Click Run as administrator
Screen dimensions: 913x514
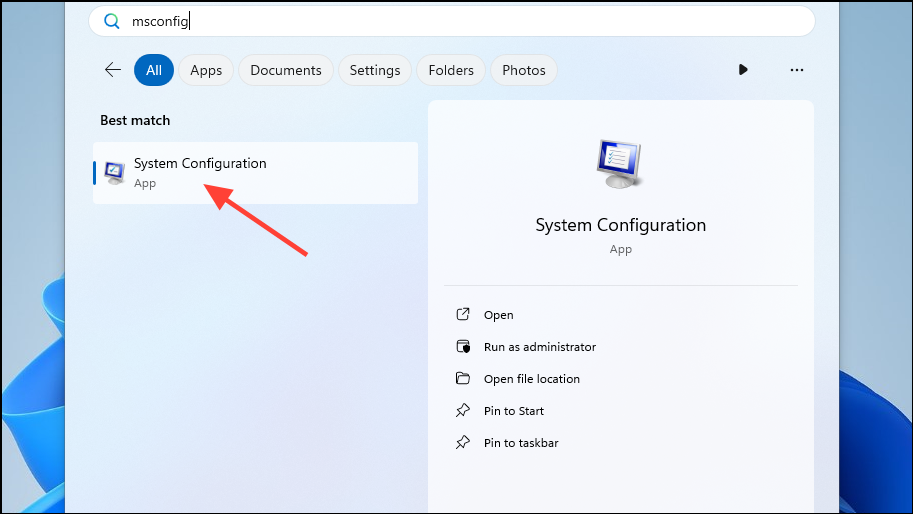(x=540, y=347)
